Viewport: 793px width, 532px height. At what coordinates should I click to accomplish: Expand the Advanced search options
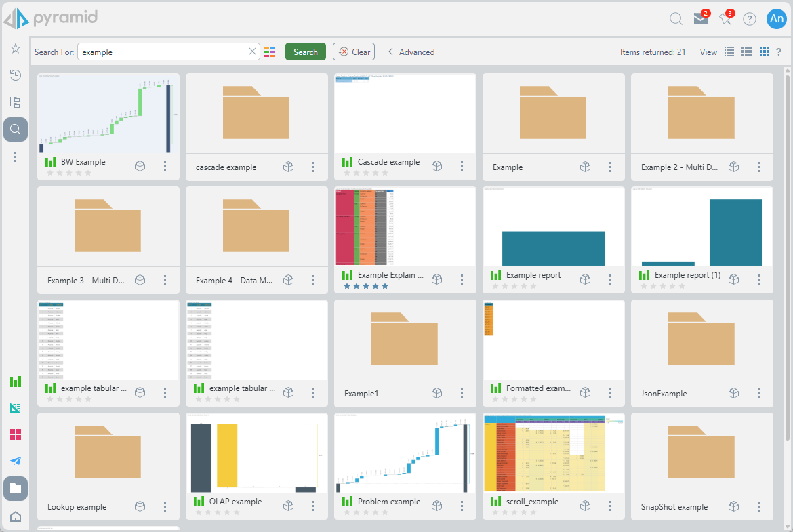coord(411,52)
